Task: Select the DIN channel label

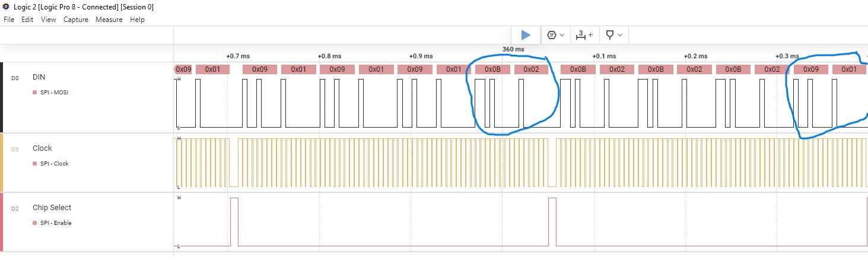Action: point(39,77)
